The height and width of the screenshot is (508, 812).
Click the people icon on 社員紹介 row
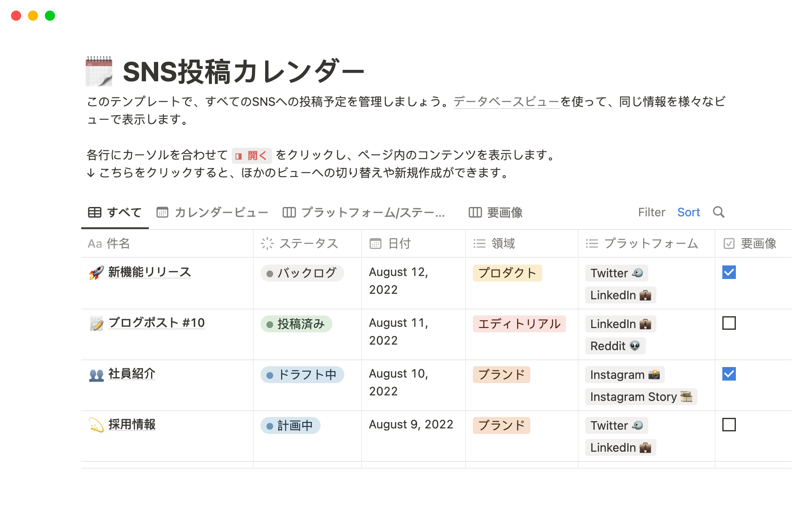tap(96, 374)
